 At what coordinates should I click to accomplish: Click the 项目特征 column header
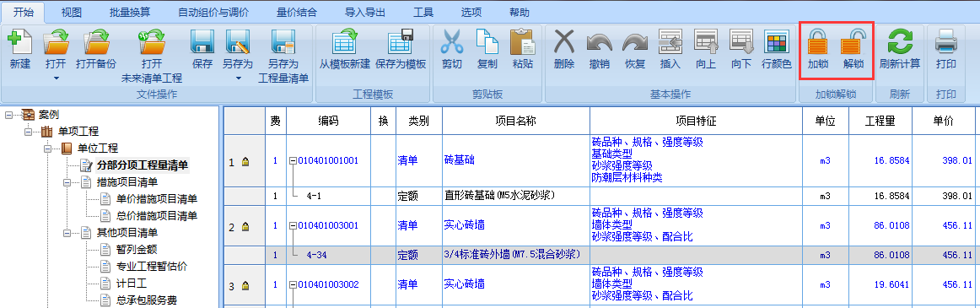pyautogui.click(x=696, y=122)
